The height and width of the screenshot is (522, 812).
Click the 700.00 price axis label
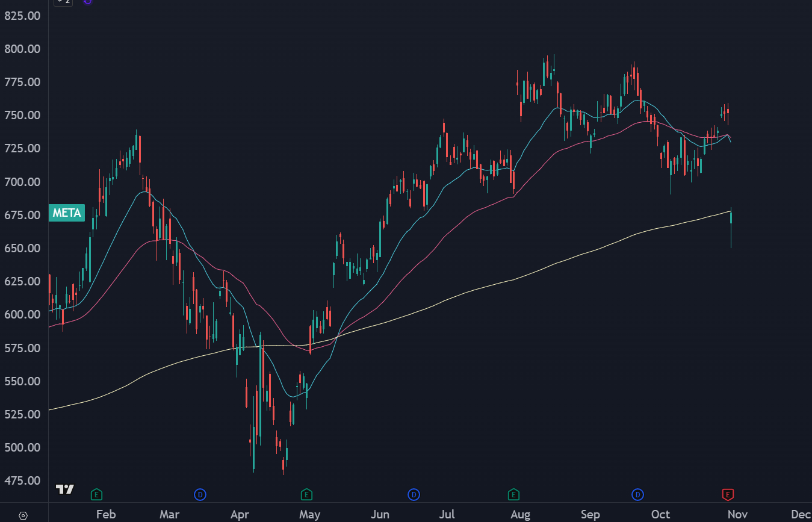pos(22,182)
